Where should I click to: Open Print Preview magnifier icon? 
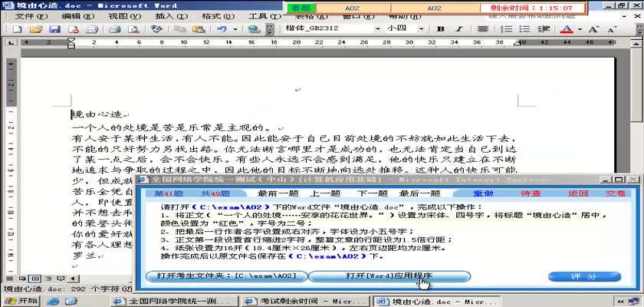coord(133,29)
